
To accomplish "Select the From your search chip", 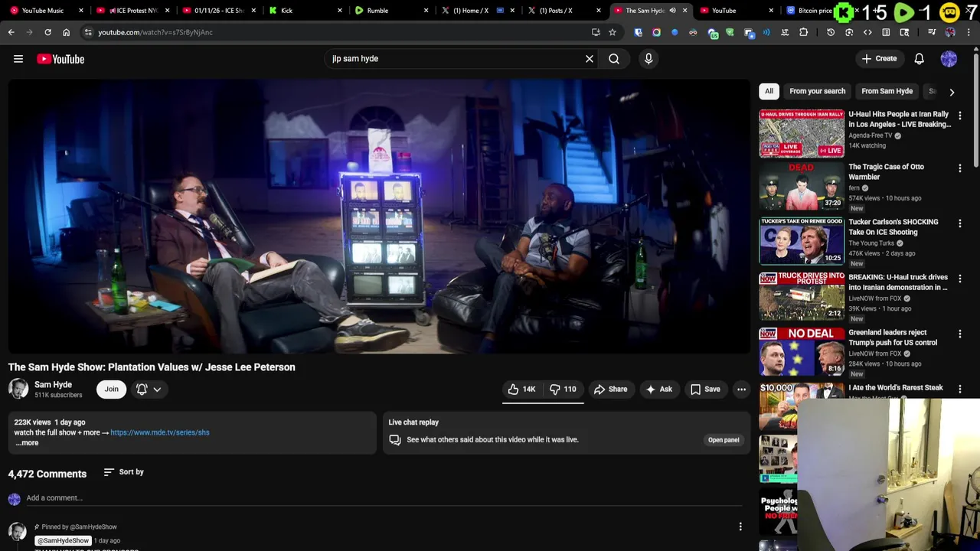I will (x=817, y=91).
